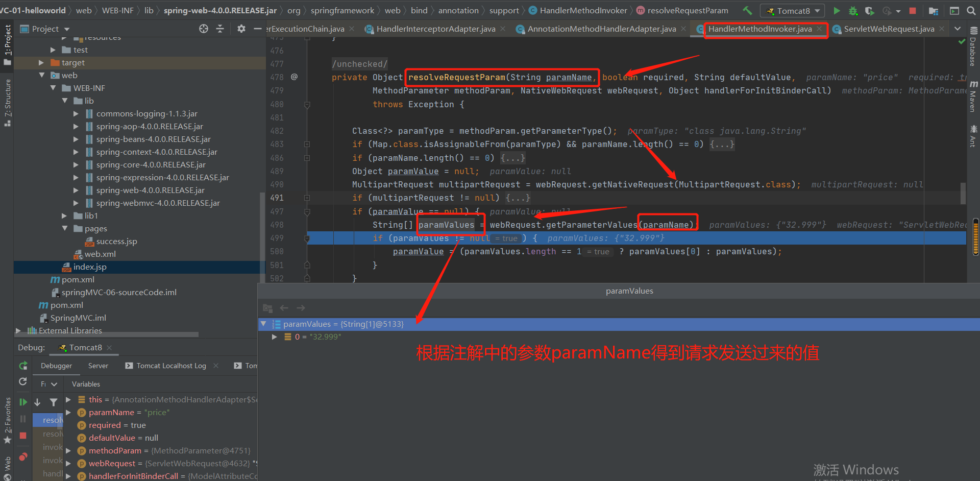Toggle fold marker at line 480
This screenshot has height=481, width=980.
307,105
